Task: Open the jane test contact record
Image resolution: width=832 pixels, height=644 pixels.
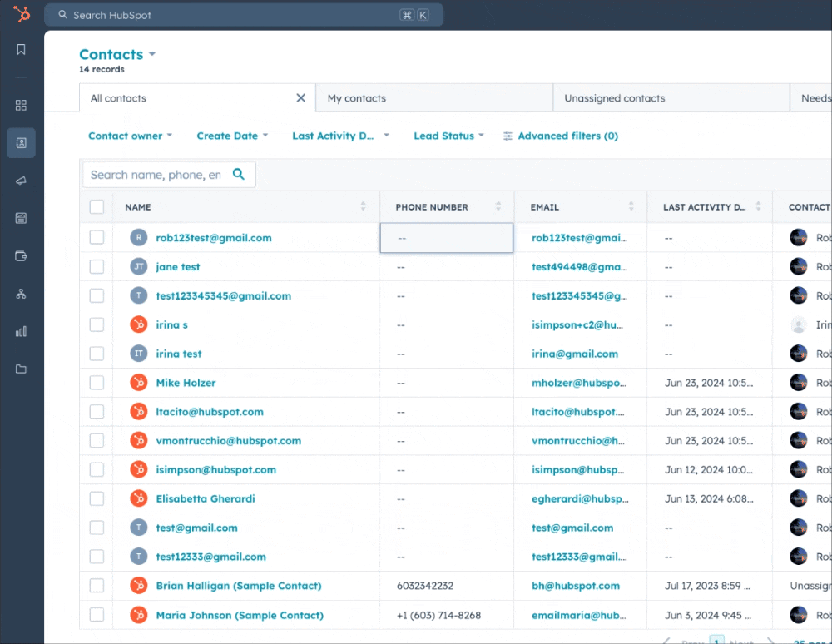Action: pos(178,267)
